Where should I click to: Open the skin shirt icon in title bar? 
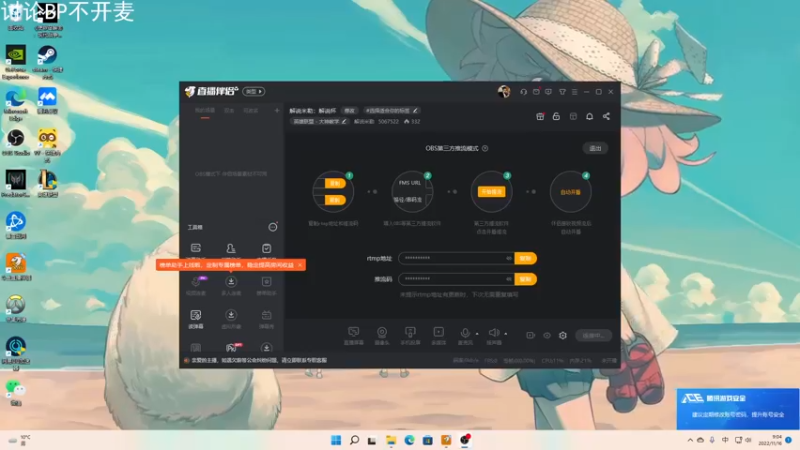tap(562, 92)
